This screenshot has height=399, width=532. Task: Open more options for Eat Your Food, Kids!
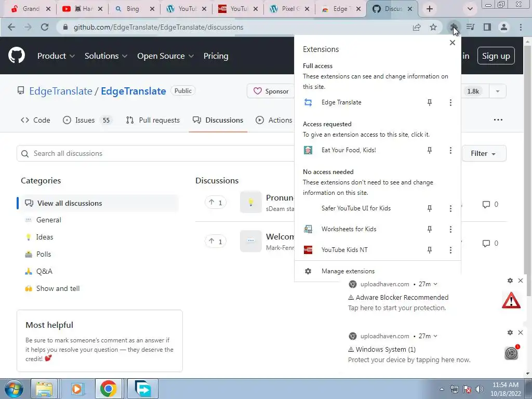tap(450, 150)
